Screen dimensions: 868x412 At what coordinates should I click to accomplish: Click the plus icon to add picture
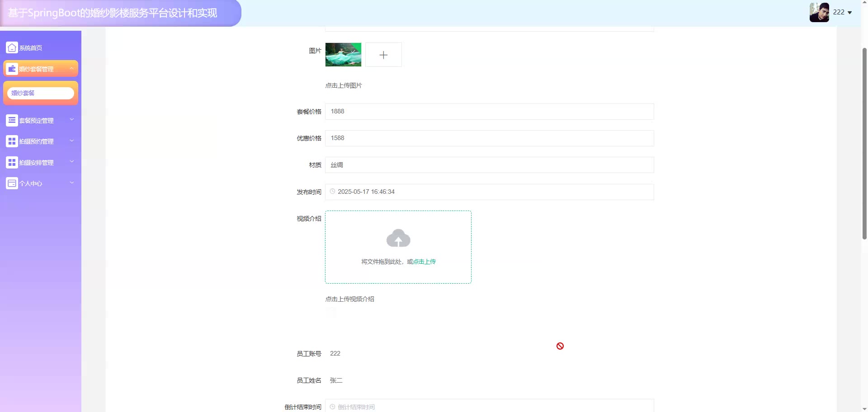point(383,55)
